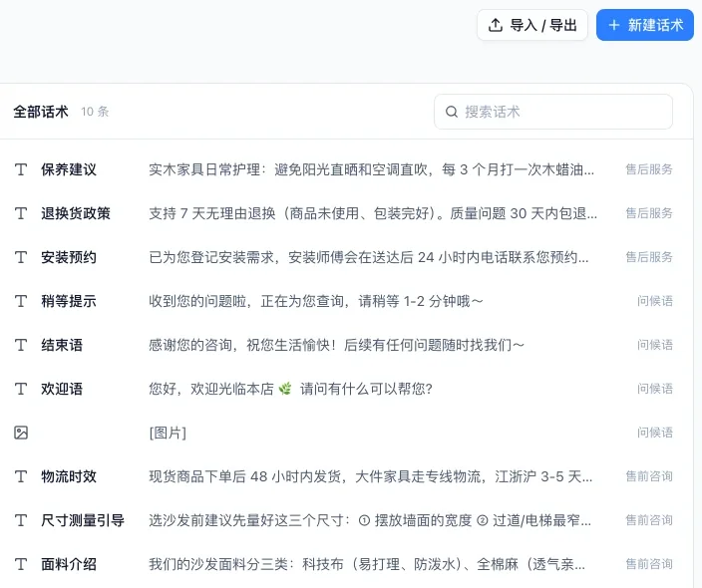This screenshot has width=702, height=588.
Task: Open the 结束语 script title
Action: click(62, 345)
